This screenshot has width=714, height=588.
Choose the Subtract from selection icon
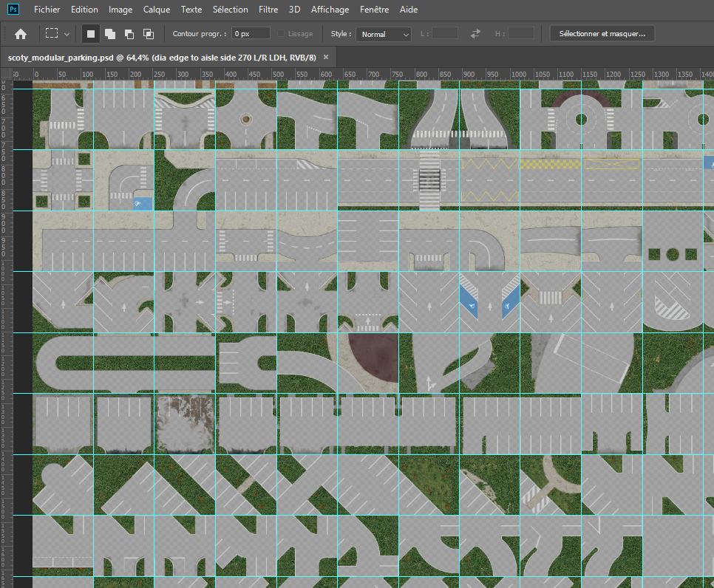(129, 34)
